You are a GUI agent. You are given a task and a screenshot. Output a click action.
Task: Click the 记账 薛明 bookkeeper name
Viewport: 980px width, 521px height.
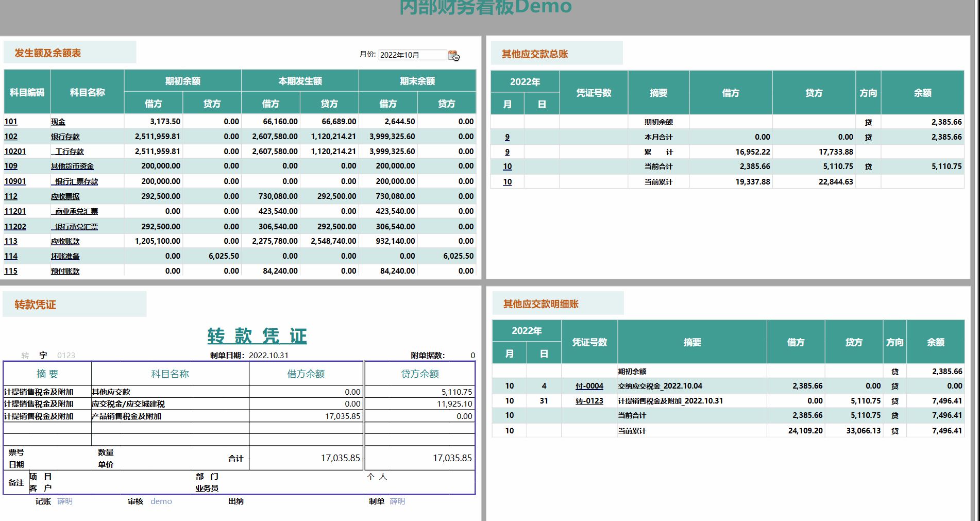(64, 501)
